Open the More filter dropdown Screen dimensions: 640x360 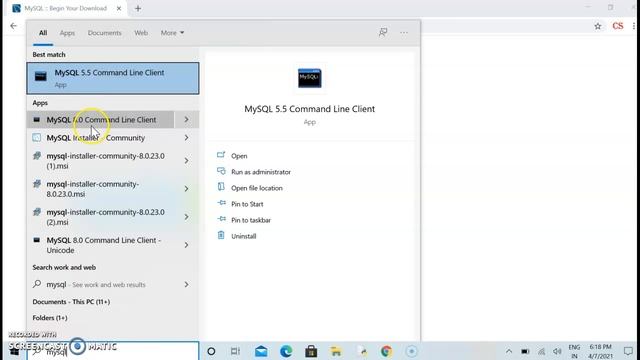click(x=172, y=33)
